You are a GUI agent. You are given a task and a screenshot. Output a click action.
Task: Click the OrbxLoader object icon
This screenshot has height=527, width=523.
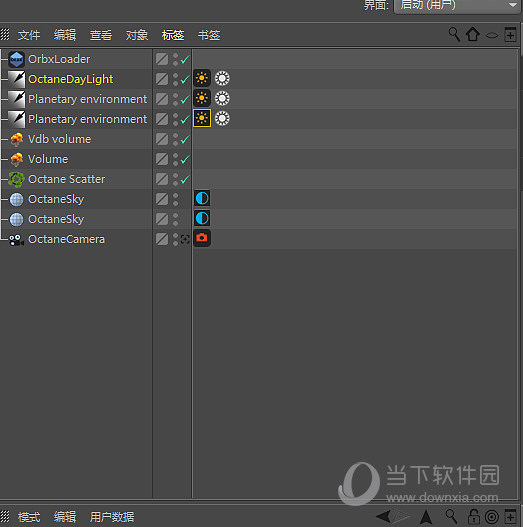click(16, 59)
